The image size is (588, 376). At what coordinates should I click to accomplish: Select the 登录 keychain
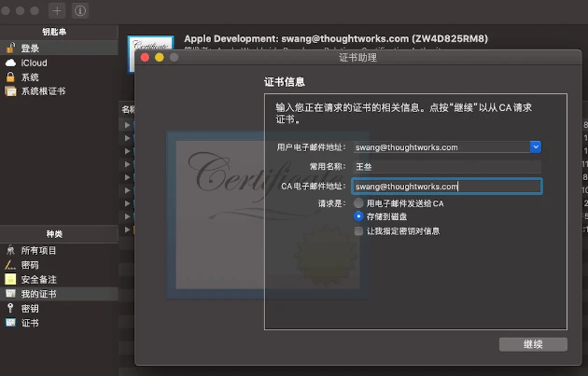coord(30,48)
